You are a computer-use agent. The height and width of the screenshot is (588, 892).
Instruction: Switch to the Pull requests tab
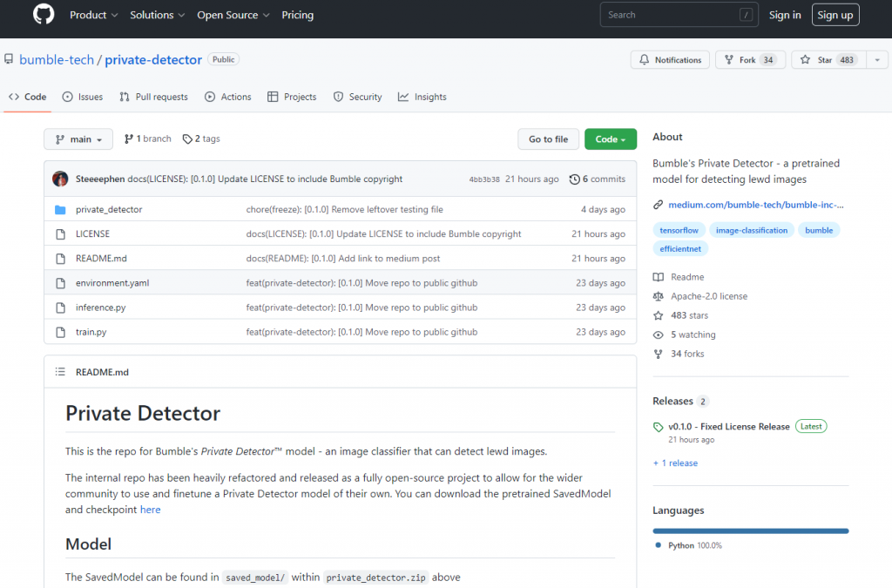(153, 97)
